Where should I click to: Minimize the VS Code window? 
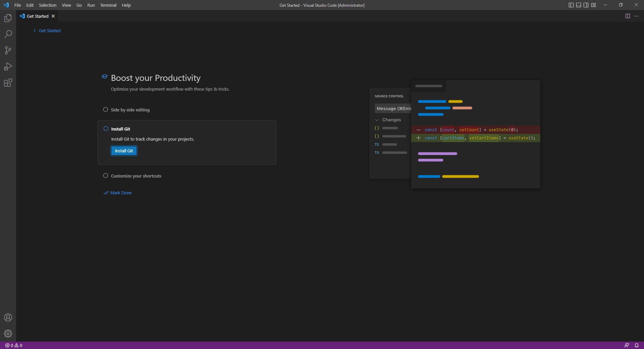605,5
